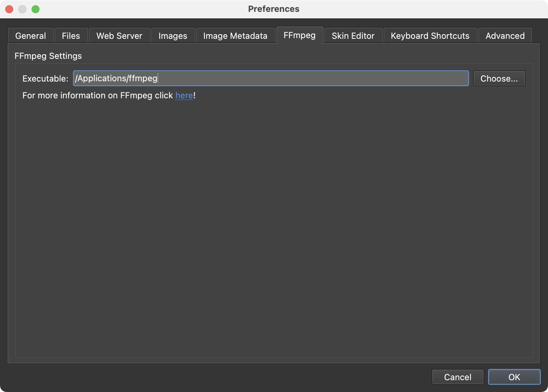The image size is (548, 392).
Task: Open the Keyboard Shortcuts tab
Action: [x=430, y=36]
